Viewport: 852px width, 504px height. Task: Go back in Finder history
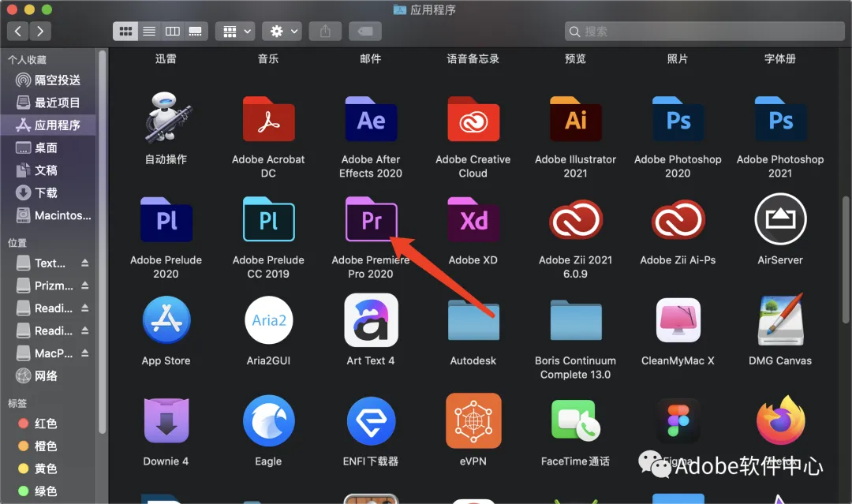[x=18, y=32]
